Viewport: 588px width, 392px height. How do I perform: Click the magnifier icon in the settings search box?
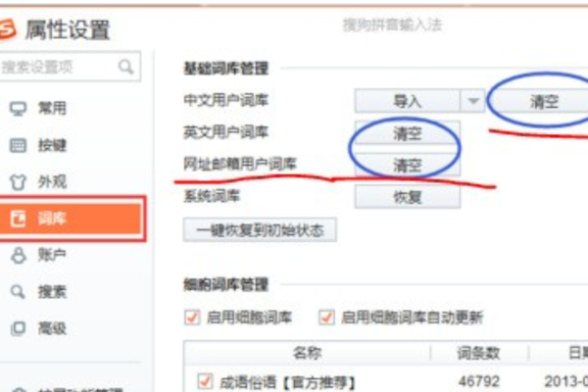(x=125, y=67)
